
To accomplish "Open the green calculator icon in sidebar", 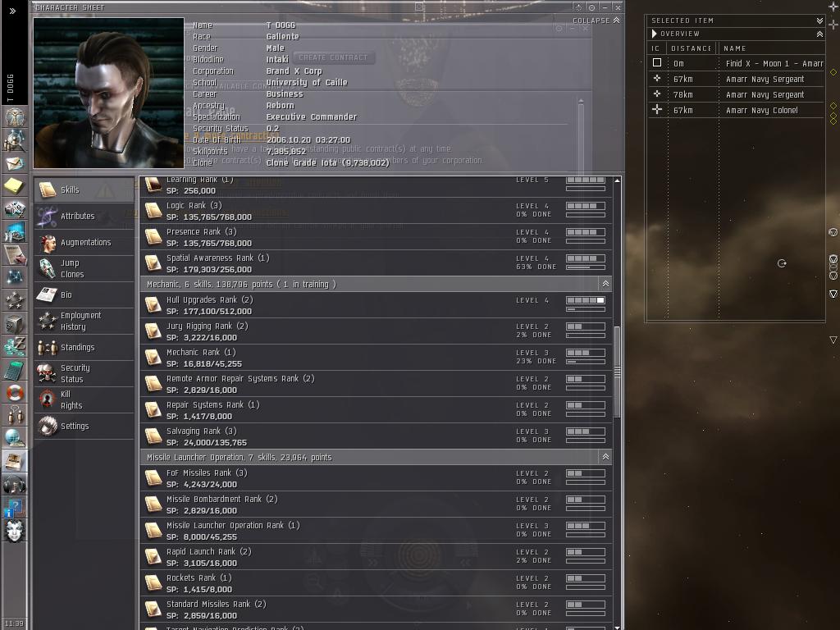I will tap(15, 370).
